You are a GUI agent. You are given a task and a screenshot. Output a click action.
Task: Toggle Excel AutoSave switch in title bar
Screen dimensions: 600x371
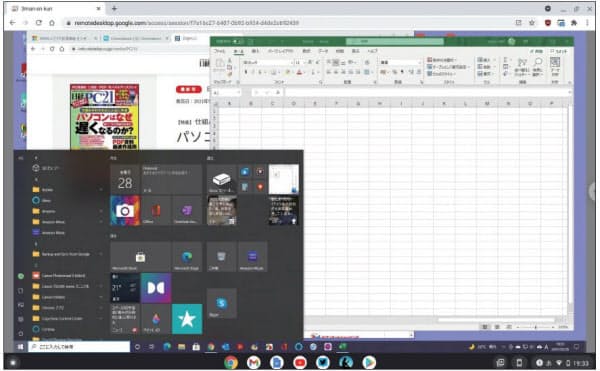click(238, 41)
